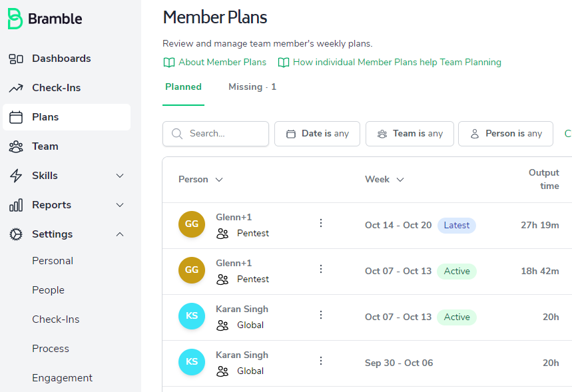Expand the Skills sidebar section

[120, 176]
